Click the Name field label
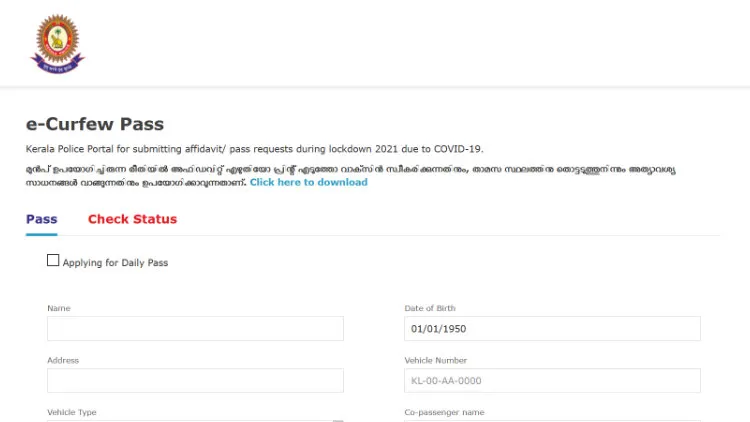The height and width of the screenshot is (422, 750). pyautogui.click(x=59, y=308)
